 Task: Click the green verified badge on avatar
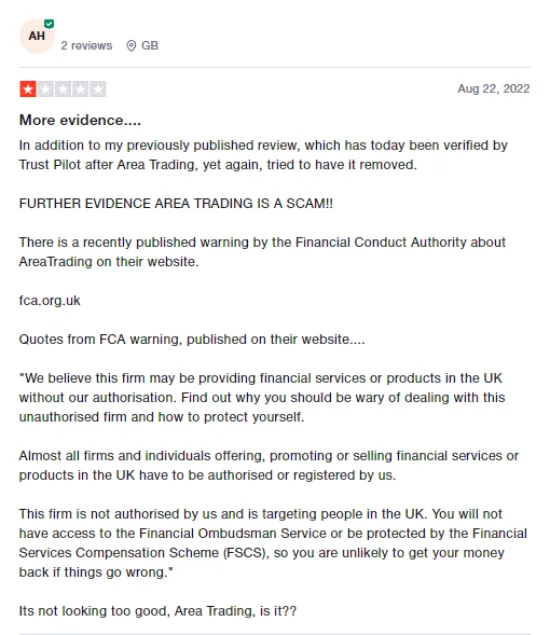[x=49, y=23]
